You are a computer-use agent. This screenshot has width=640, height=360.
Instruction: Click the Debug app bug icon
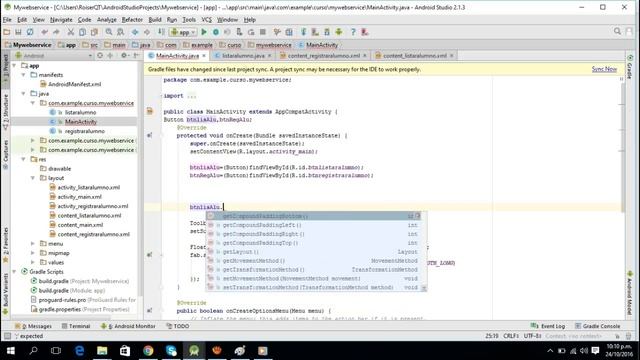216,32
